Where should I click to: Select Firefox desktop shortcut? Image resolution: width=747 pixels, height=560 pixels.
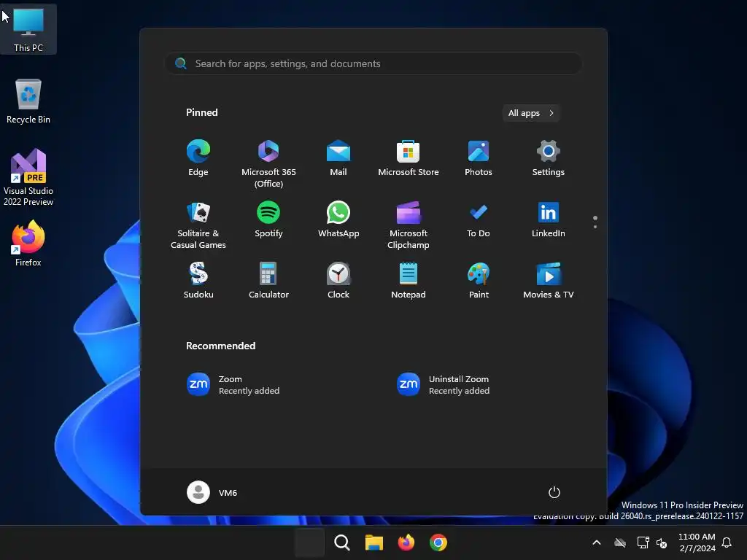28,244
